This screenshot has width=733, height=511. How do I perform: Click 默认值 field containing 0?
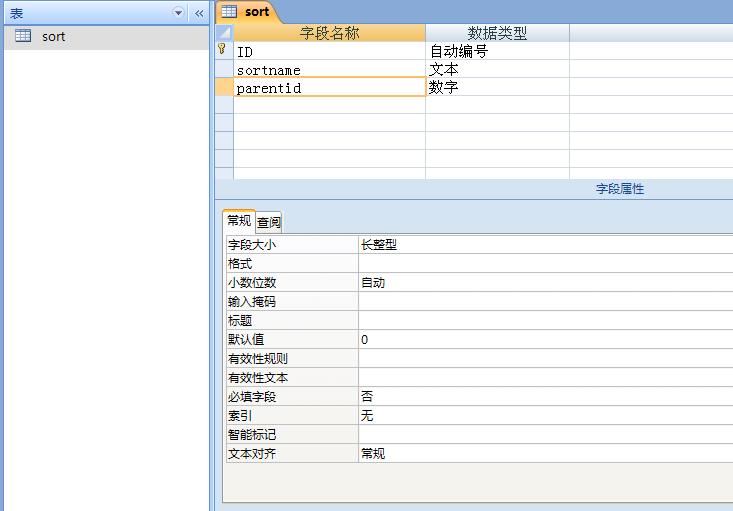pos(546,339)
